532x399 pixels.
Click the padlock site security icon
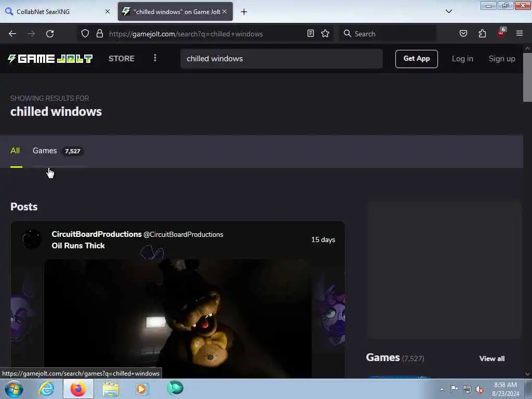(100, 34)
